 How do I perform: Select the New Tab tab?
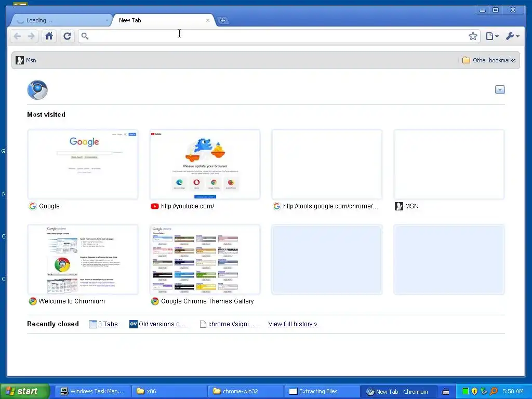coord(163,20)
